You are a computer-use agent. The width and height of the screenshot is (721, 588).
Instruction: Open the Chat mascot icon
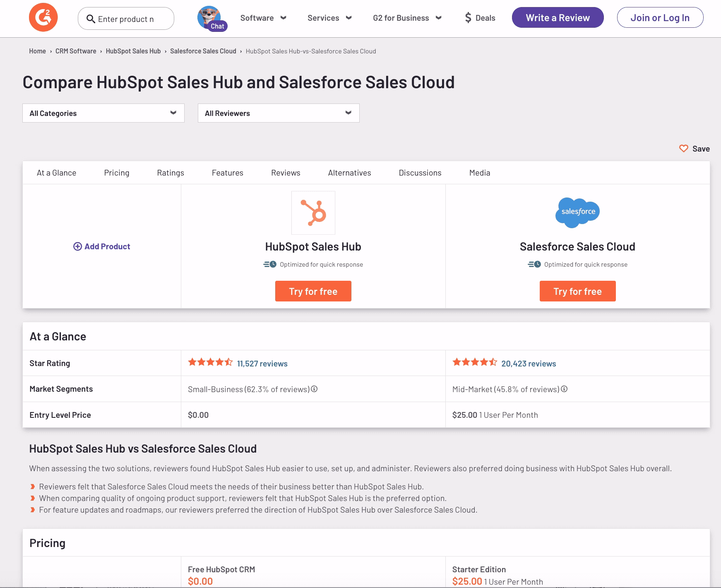pyautogui.click(x=211, y=18)
